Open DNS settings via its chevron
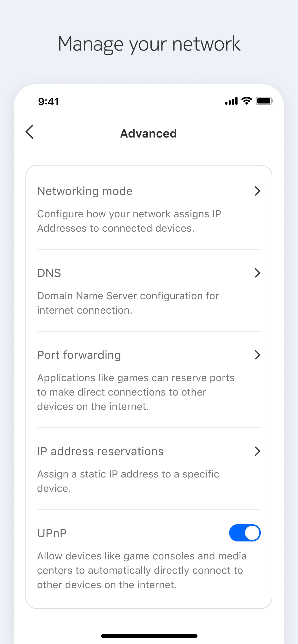This screenshot has width=298, height=644. coord(257,273)
